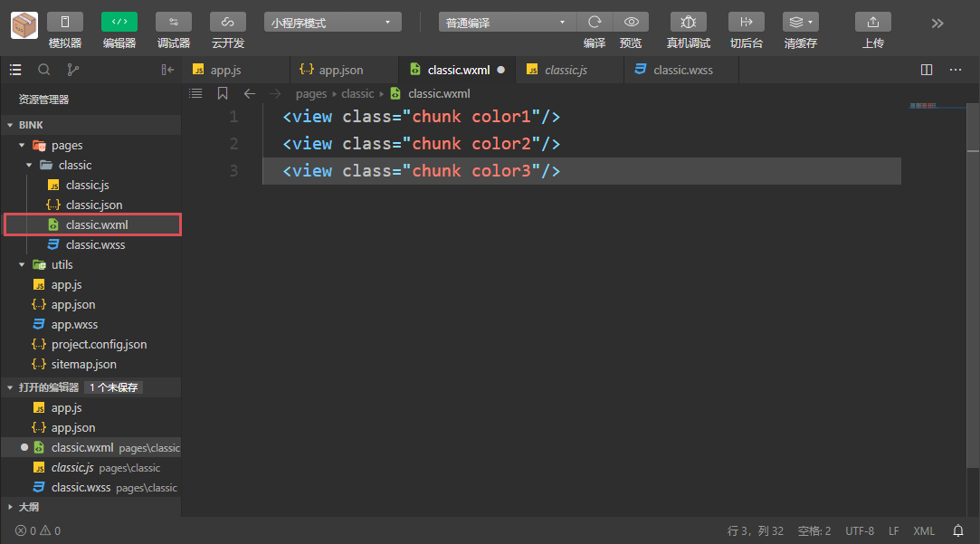This screenshot has height=544, width=980.
Task: Open the search icon in the explorer panel
Action: click(x=43, y=69)
